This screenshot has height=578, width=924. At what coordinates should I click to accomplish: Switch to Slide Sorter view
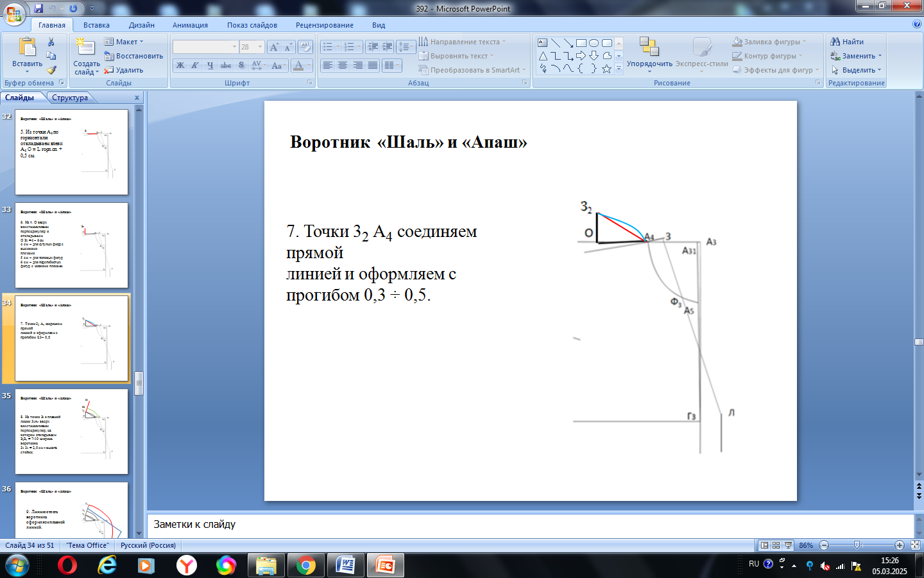coord(776,545)
